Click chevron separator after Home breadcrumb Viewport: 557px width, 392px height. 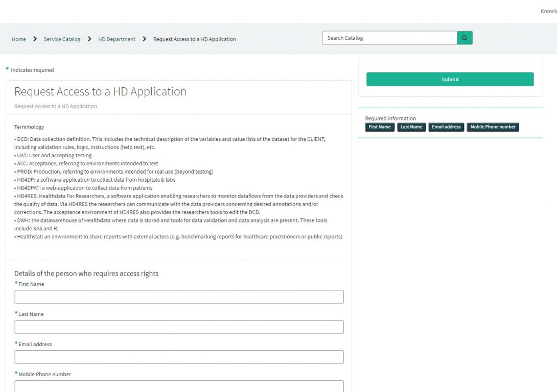[35, 39]
